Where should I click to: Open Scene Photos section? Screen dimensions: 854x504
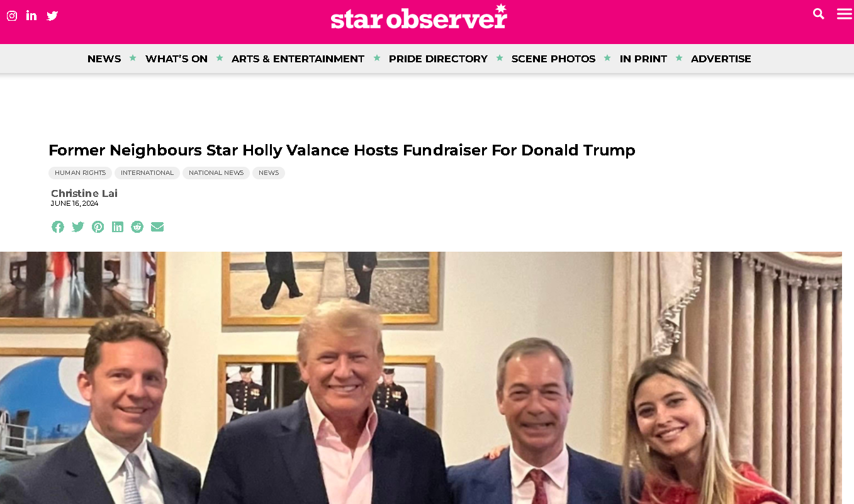click(553, 59)
